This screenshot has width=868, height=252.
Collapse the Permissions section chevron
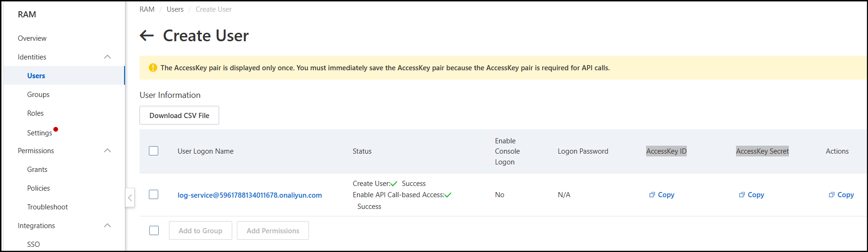coord(107,151)
